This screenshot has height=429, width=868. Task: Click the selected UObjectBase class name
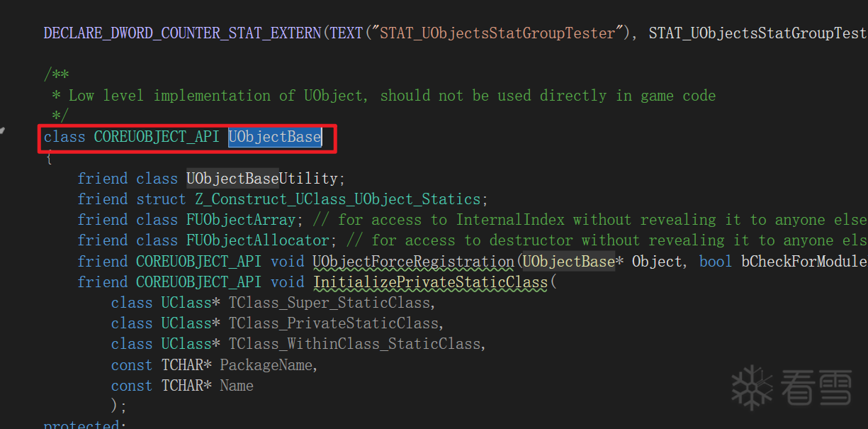pos(275,137)
